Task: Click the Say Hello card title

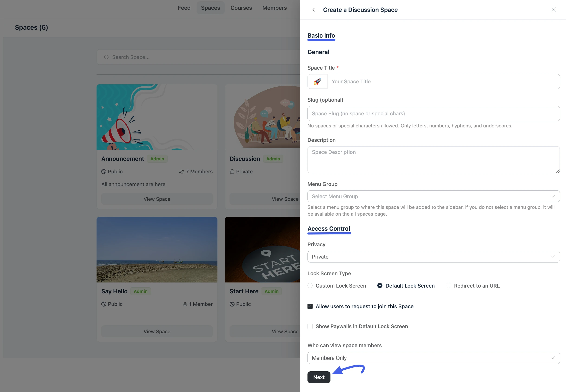Action: pyautogui.click(x=114, y=291)
